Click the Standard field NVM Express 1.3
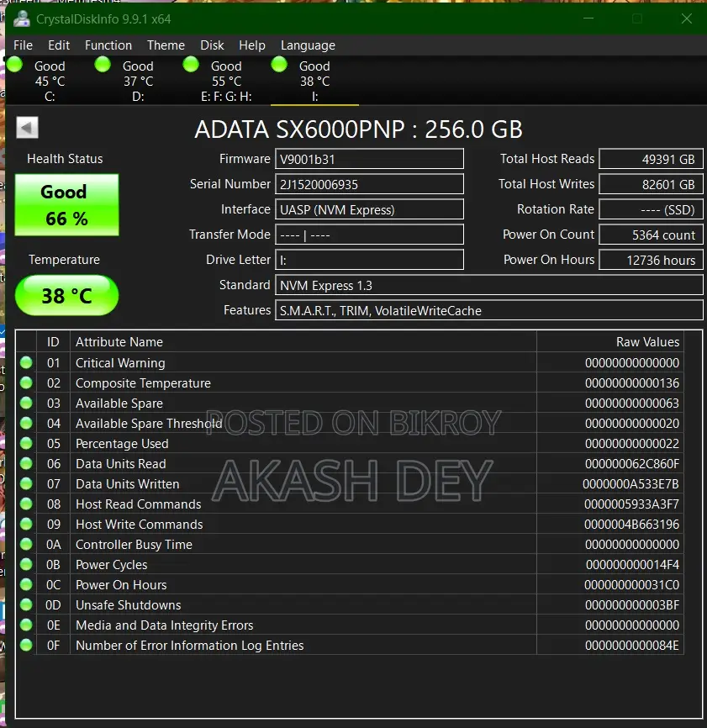This screenshot has height=728, width=707. tap(488, 285)
